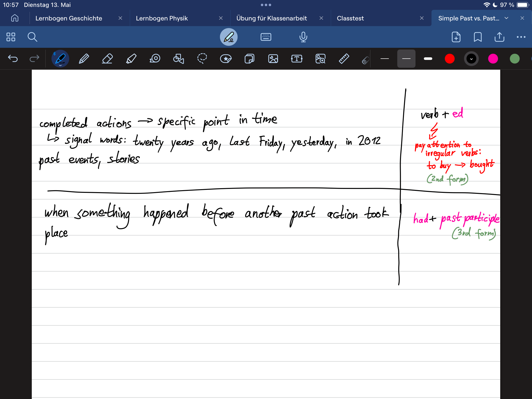Select the eraser tool

click(x=107, y=59)
